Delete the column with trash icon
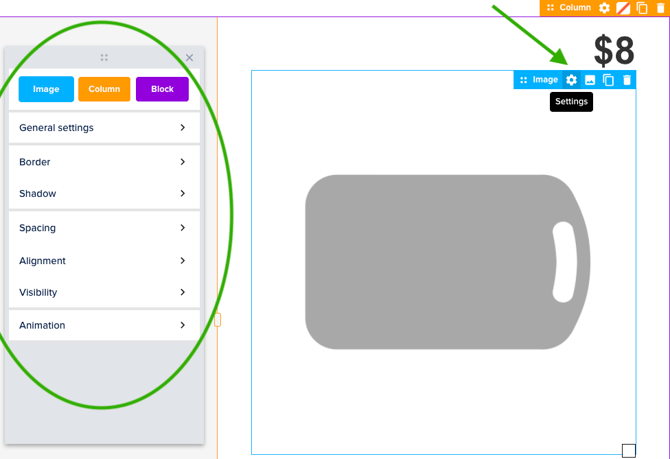This screenshot has width=670, height=459. point(661,8)
